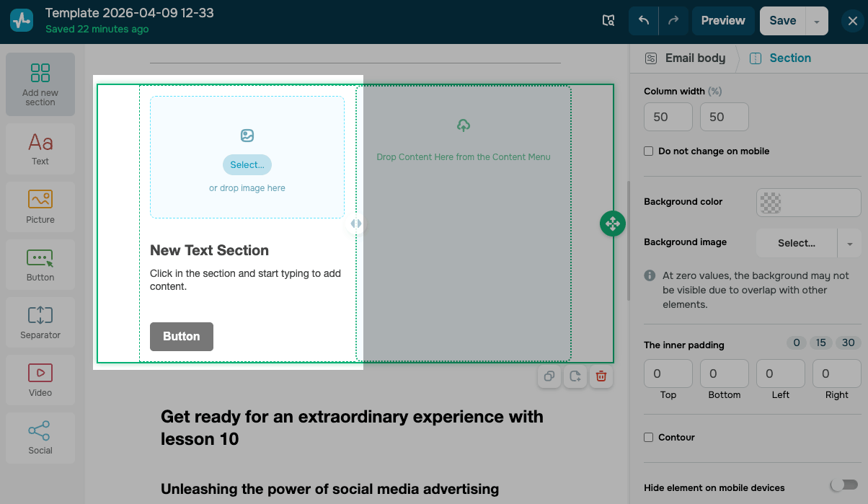Select the Separator content block
The height and width of the screenshot is (504, 868).
pos(40,322)
